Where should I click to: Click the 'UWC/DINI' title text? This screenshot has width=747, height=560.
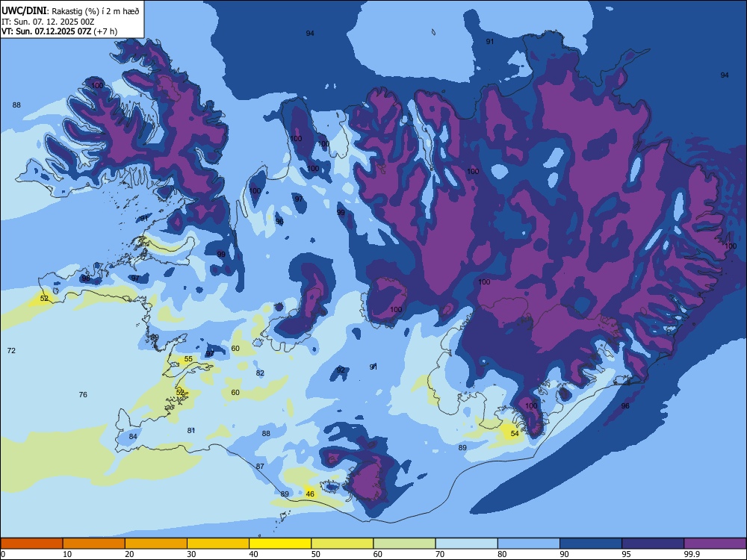tap(24, 11)
